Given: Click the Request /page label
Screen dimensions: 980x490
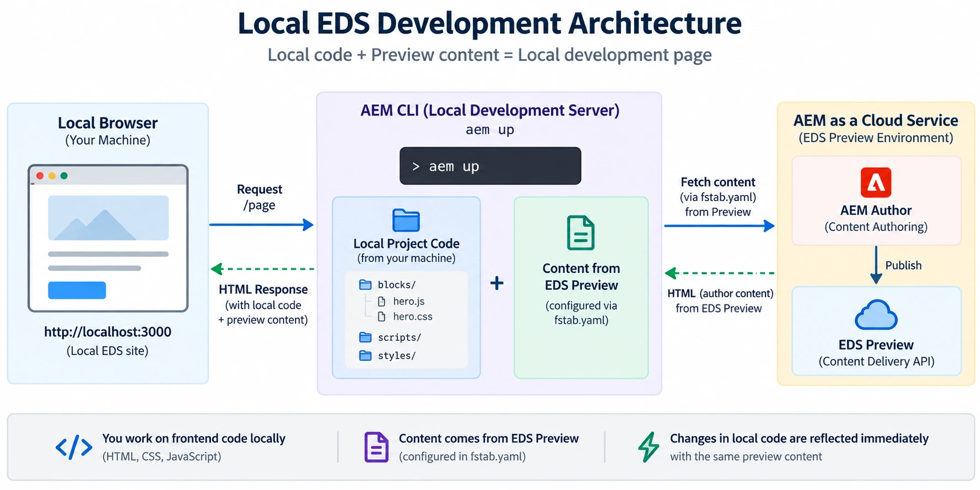Looking at the screenshot, I should [x=259, y=197].
